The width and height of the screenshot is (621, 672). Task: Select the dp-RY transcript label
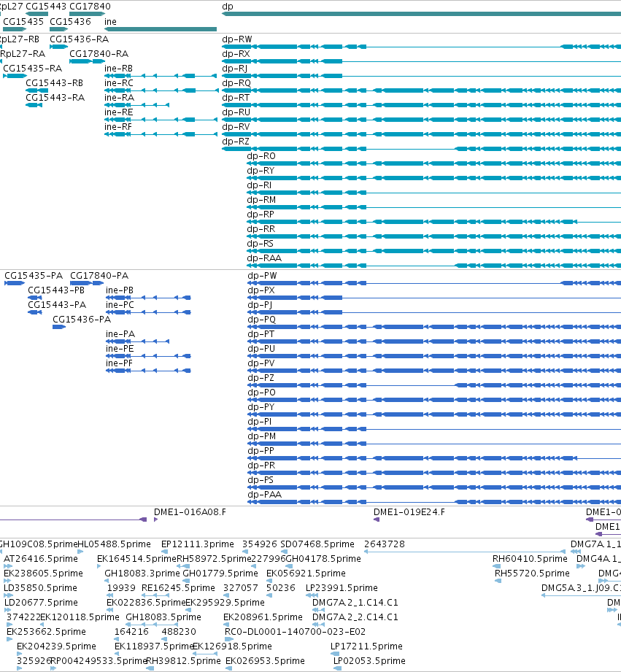point(261,170)
